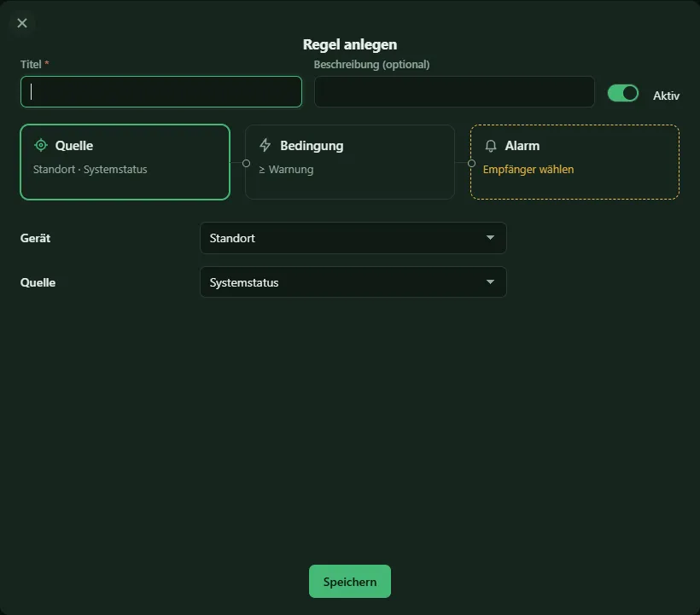Open the Alarm step card
This screenshot has width=700, height=615.
(575, 162)
